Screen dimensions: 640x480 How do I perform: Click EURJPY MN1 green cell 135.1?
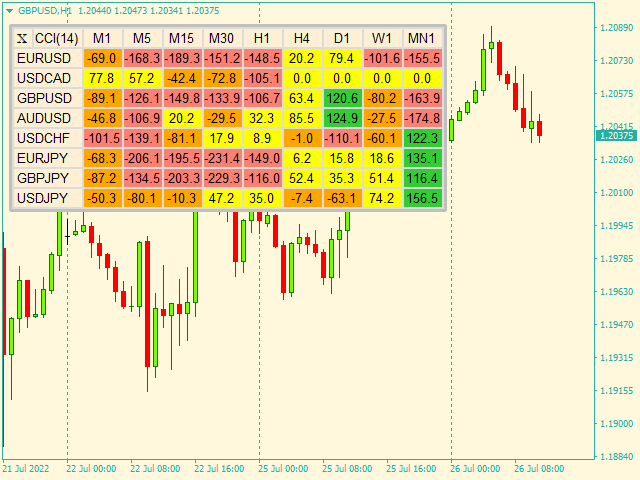[x=422, y=158]
